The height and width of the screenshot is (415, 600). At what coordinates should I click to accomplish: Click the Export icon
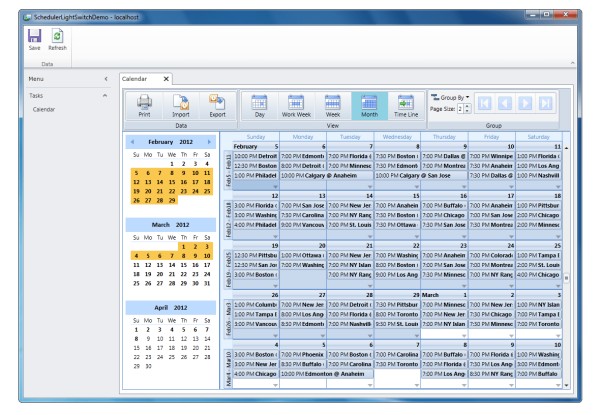click(x=217, y=102)
